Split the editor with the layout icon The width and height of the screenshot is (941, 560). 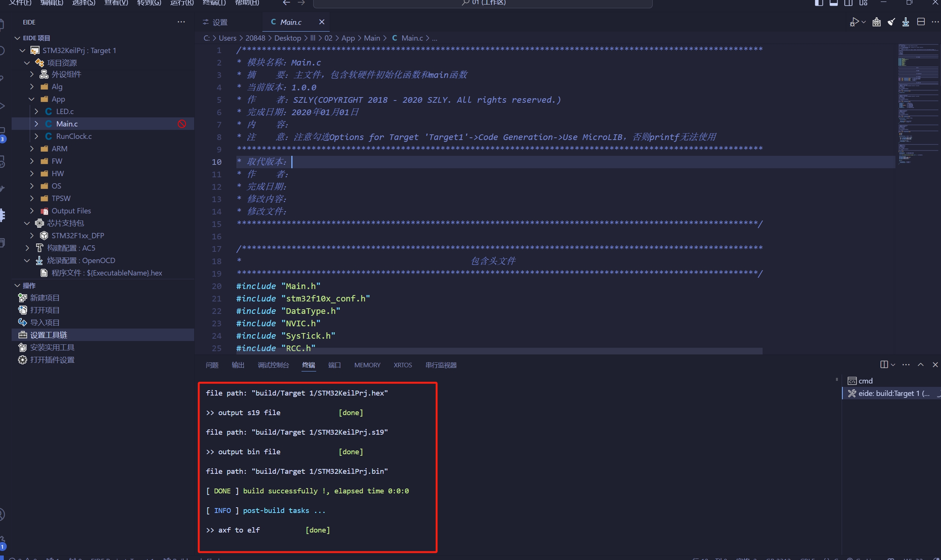pyautogui.click(x=921, y=22)
